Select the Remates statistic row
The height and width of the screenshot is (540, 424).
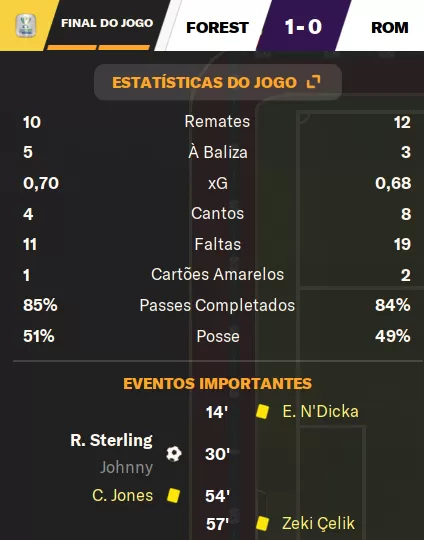pyautogui.click(x=217, y=122)
